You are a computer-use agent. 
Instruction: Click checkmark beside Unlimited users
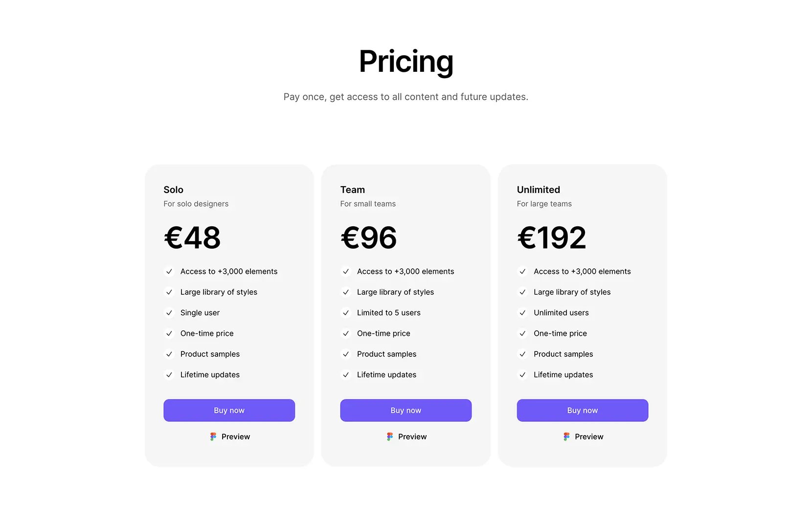[522, 313]
